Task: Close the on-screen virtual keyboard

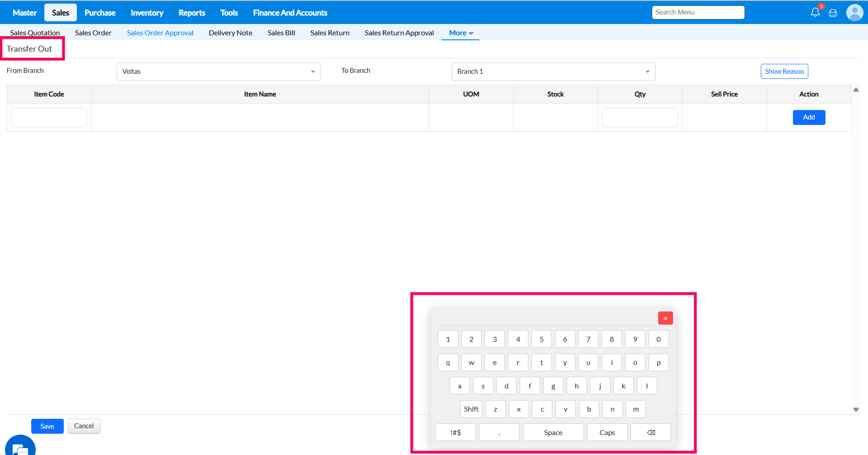Action: click(665, 318)
